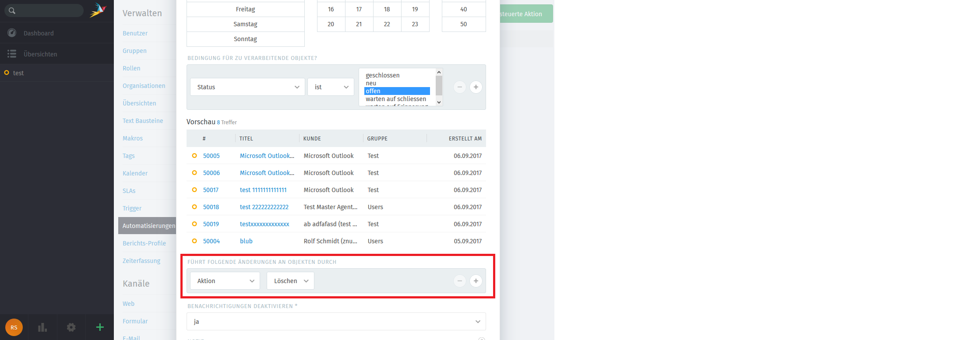This screenshot has width=980, height=340.
Task: Add a condition with plus button
Action: tap(476, 87)
